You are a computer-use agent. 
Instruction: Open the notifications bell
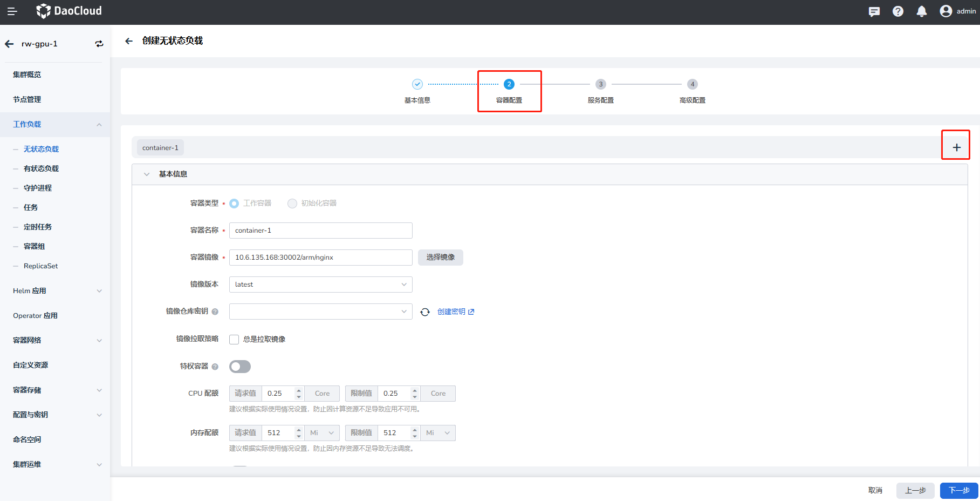coord(922,11)
